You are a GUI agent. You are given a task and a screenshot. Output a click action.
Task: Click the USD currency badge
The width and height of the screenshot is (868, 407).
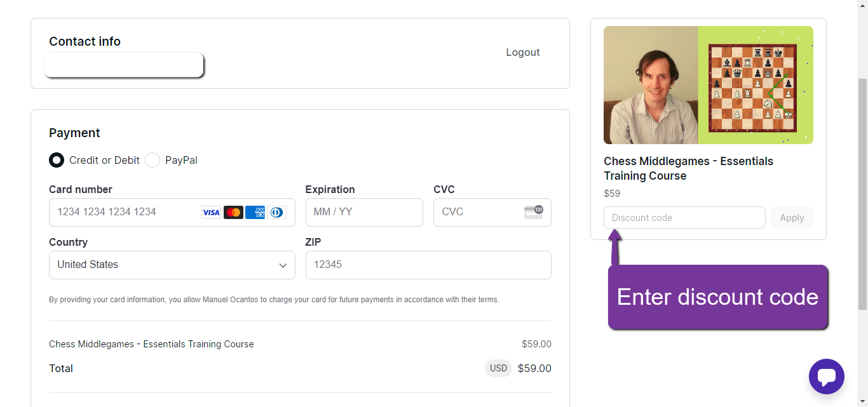click(x=499, y=368)
